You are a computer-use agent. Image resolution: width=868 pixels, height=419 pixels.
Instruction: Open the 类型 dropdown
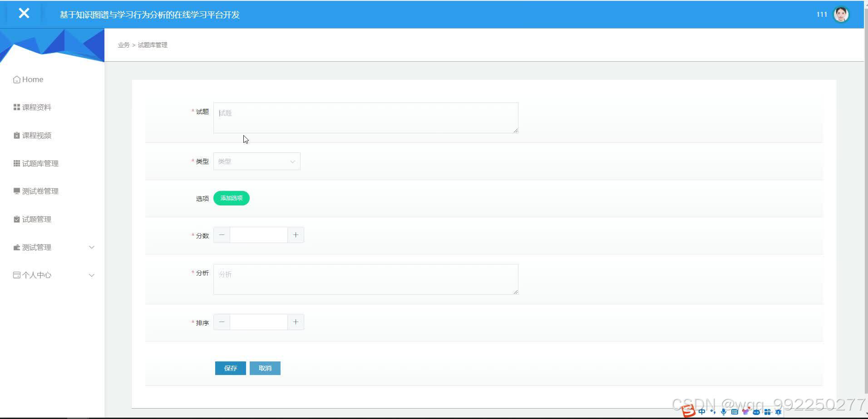tap(257, 161)
